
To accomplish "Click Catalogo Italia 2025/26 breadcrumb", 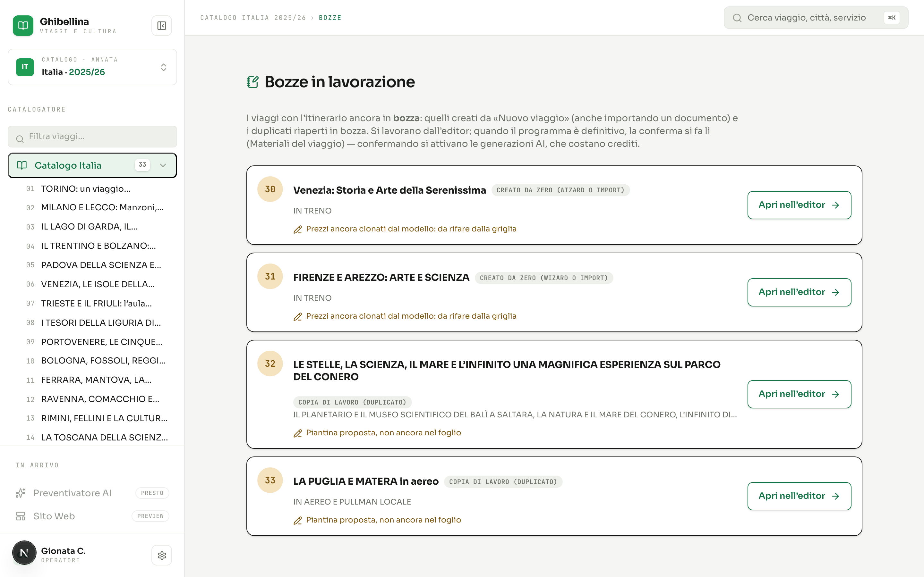I will pyautogui.click(x=253, y=18).
